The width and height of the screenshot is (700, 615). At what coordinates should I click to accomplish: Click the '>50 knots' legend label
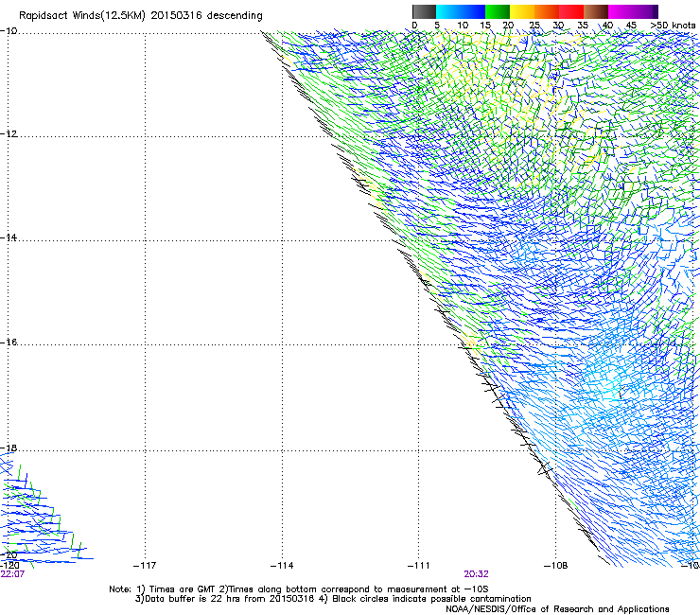point(673,25)
